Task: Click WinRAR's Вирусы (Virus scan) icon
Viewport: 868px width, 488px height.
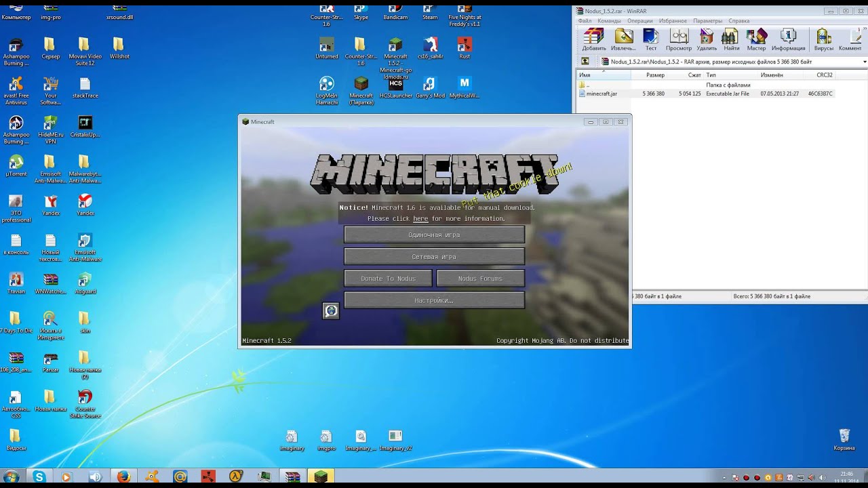Action: click(824, 40)
